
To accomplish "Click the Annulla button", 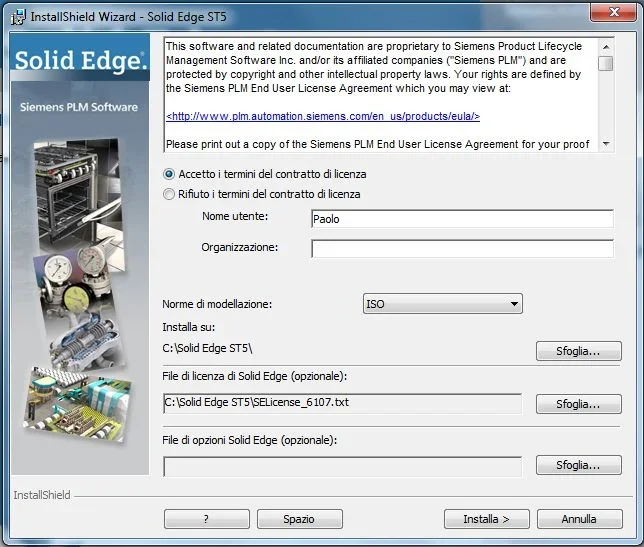I will point(580,519).
